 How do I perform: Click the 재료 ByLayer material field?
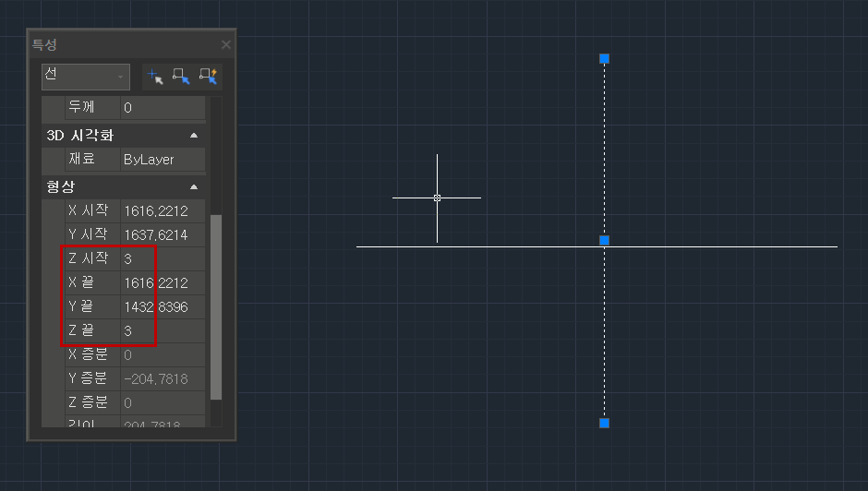163,160
